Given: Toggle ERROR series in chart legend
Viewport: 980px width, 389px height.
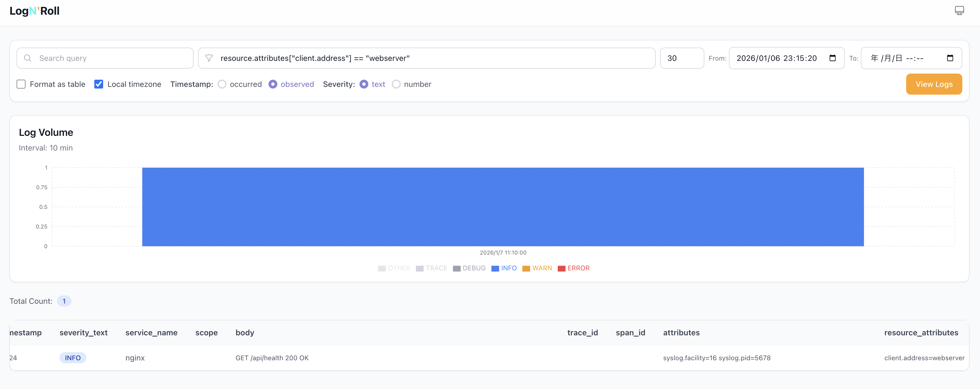Looking at the screenshot, I should 573,268.
